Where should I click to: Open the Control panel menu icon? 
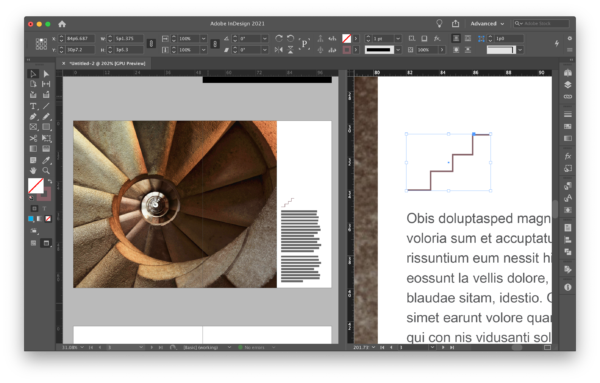click(570, 50)
